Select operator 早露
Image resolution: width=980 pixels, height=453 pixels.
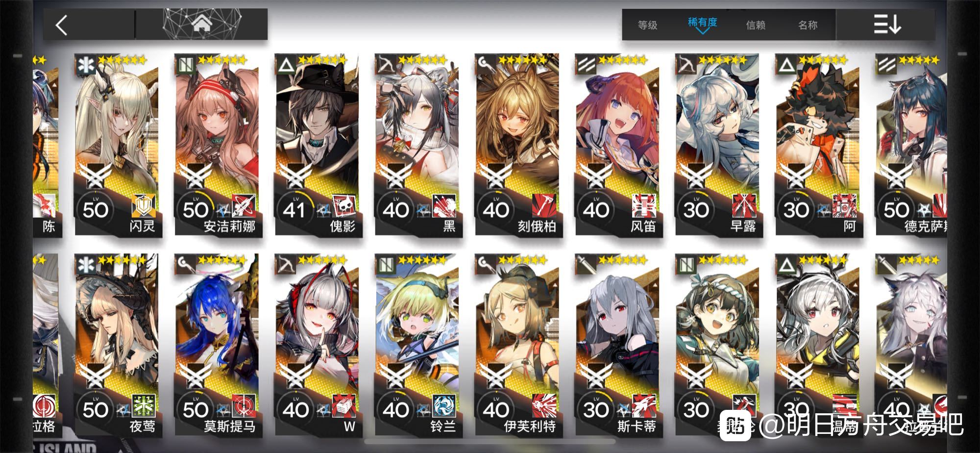(717, 145)
